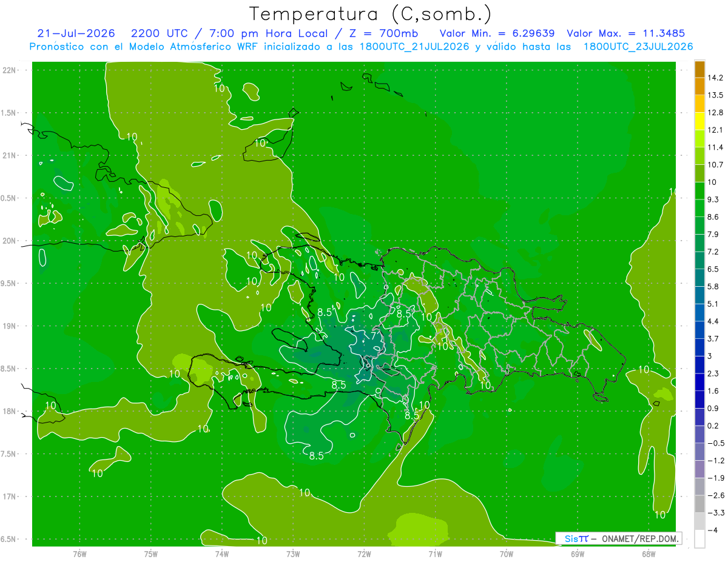Select the '0.9' legend value
The width and height of the screenshot is (728, 562).
[713, 408]
